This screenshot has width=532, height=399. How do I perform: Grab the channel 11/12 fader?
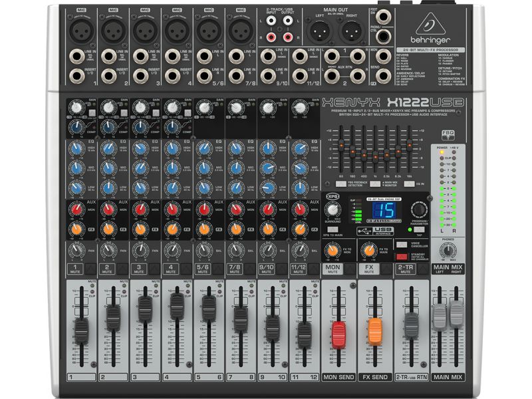pyautogui.click(x=305, y=335)
